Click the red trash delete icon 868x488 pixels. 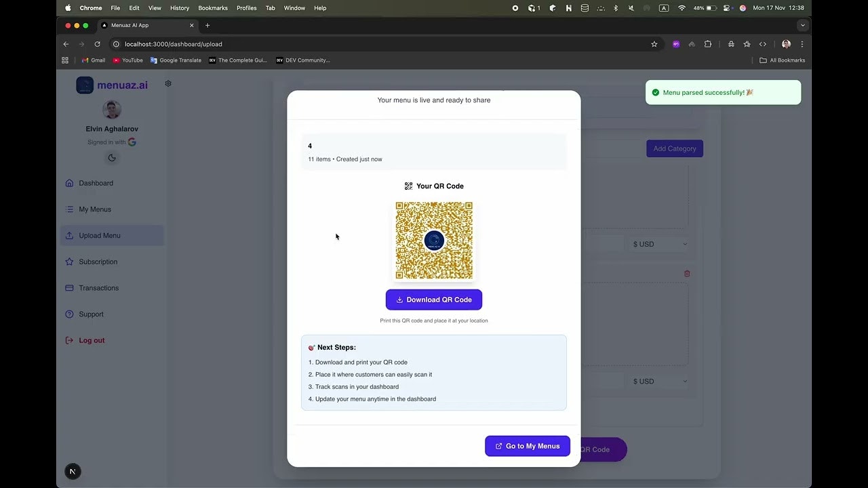687,273
